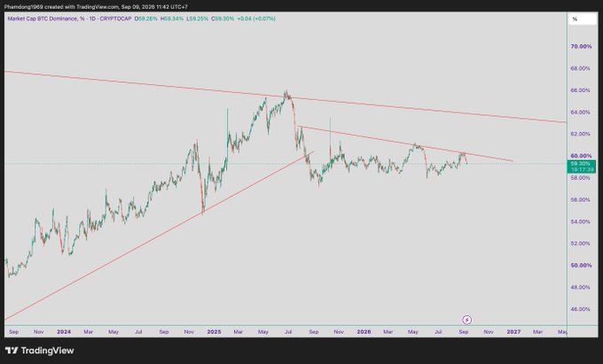The height and width of the screenshot is (364, 603).
Task: Click the Nov label just before 2024
Action: pos(38,332)
